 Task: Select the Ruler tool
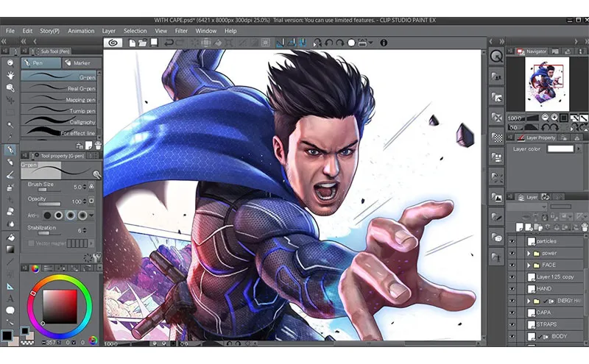[x=10, y=285]
